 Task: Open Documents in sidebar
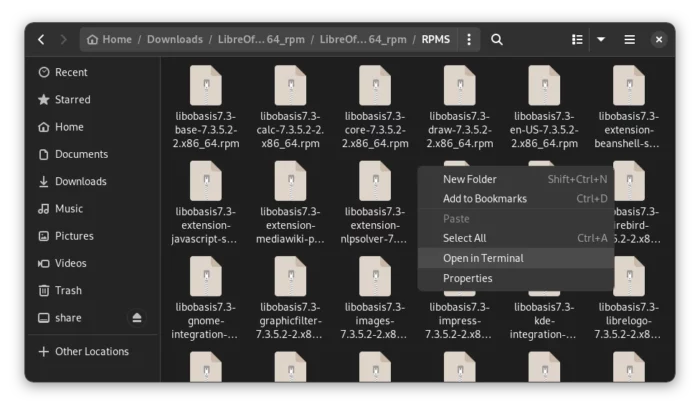click(x=92, y=154)
